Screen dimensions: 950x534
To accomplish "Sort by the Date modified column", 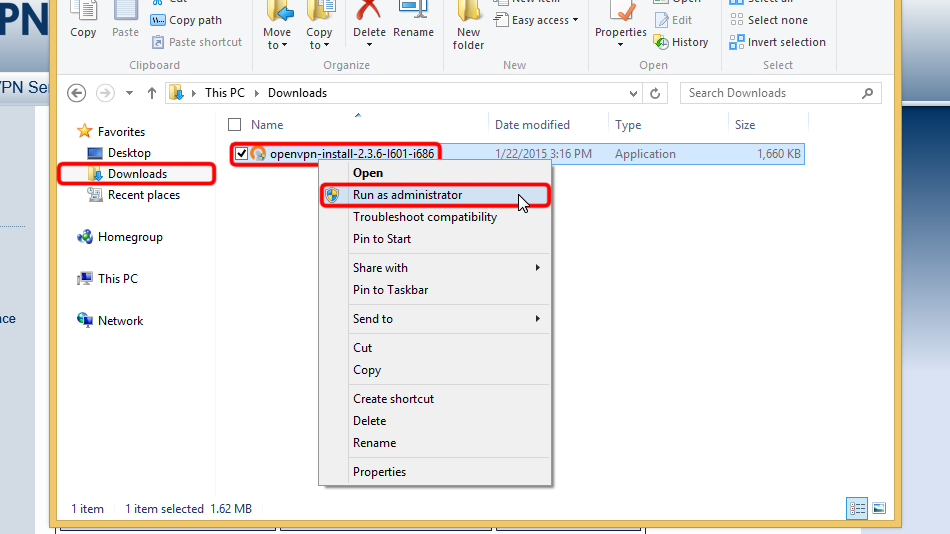I will (532, 125).
